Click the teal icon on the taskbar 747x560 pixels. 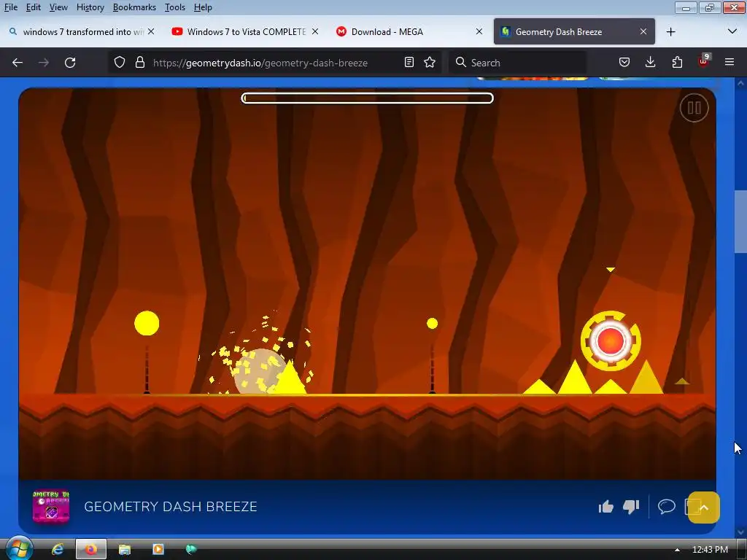(x=191, y=550)
